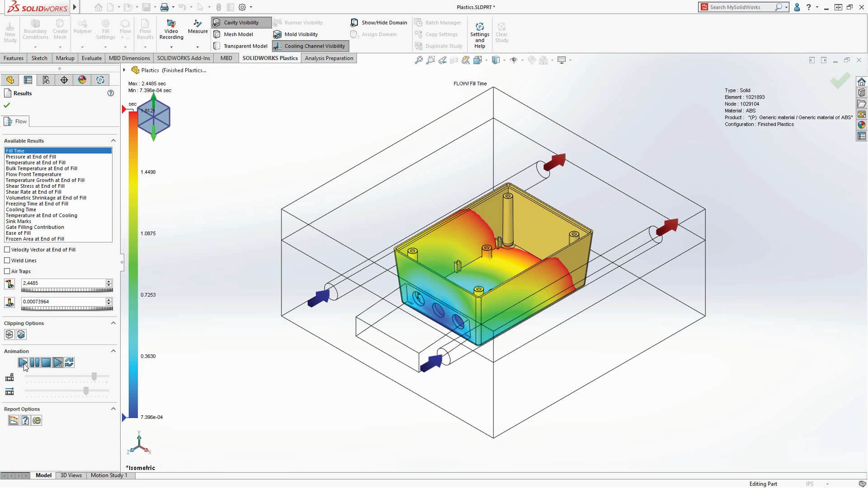The height and width of the screenshot is (488, 868).
Task: Open the Polymer database
Action: (x=83, y=28)
